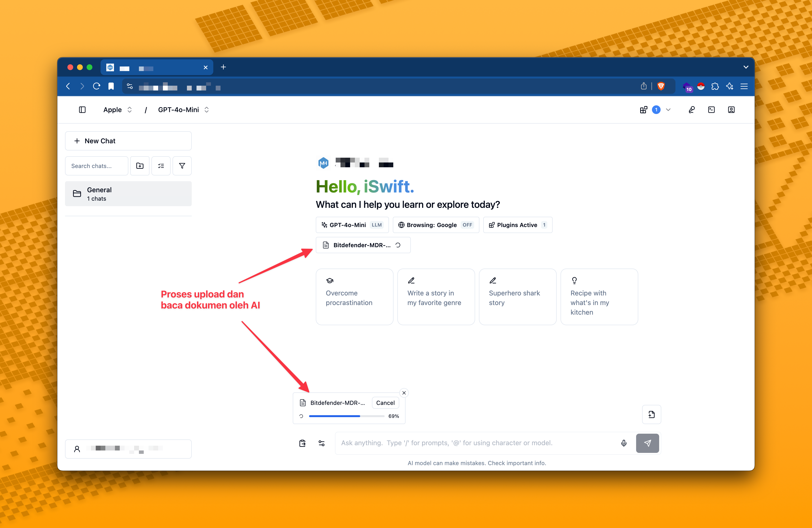Click the upload progress bar at 69%
The height and width of the screenshot is (528, 812).
coord(347,416)
